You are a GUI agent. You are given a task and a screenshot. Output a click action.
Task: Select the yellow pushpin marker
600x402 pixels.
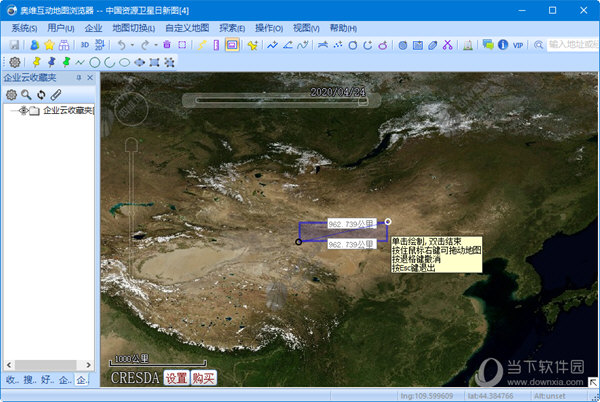tap(36, 62)
